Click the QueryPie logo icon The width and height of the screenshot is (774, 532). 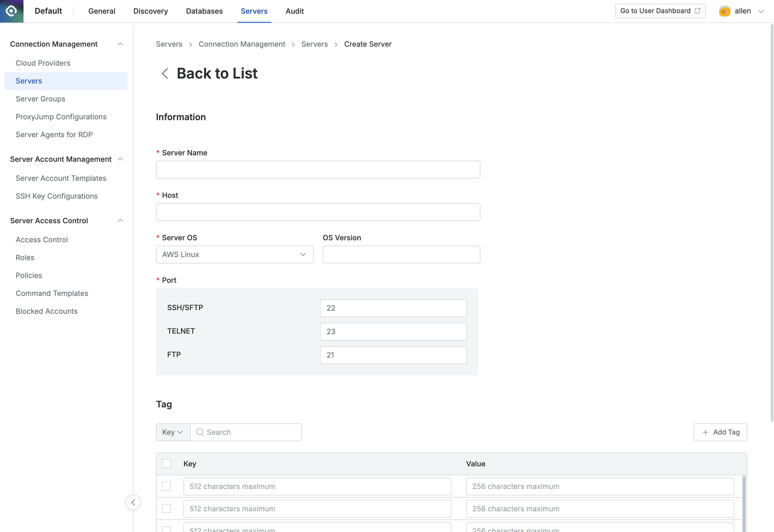11,11
